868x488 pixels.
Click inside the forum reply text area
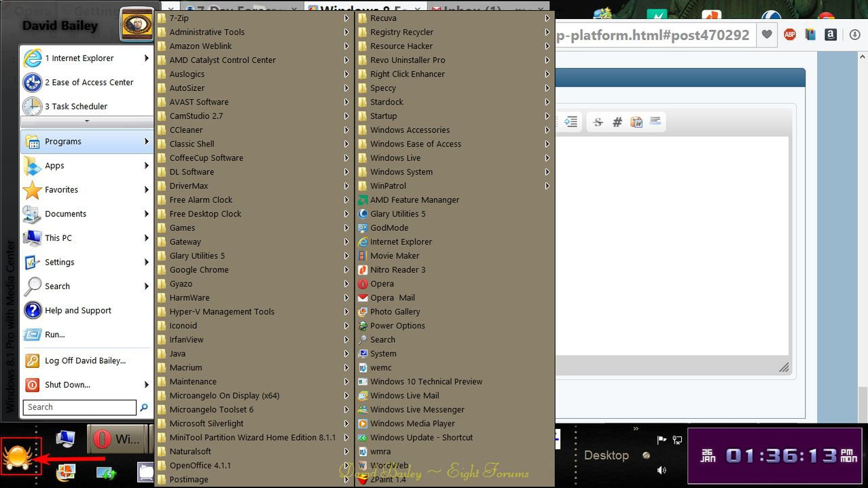[672, 244]
